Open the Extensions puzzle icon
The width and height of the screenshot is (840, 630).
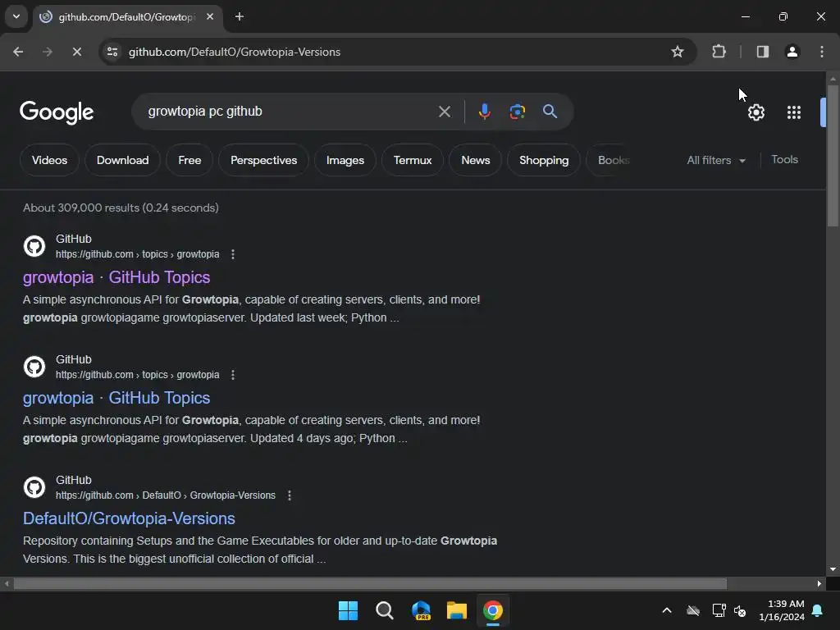pos(719,52)
